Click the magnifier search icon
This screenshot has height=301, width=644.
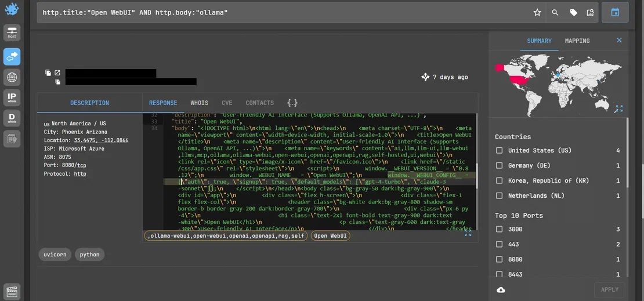(x=555, y=12)
